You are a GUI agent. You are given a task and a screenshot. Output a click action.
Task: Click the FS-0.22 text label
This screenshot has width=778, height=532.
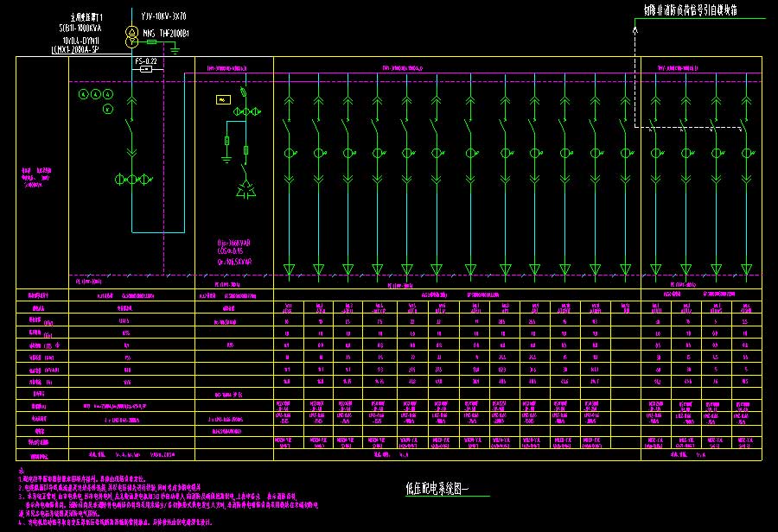tap(146, 61)
